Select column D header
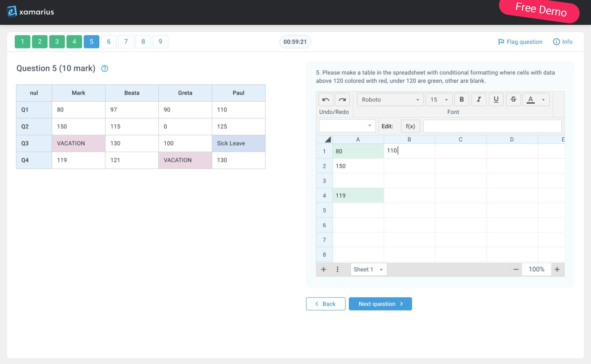Image resolution: width=591 pixels, height=364 pixels. click(512, 139)
